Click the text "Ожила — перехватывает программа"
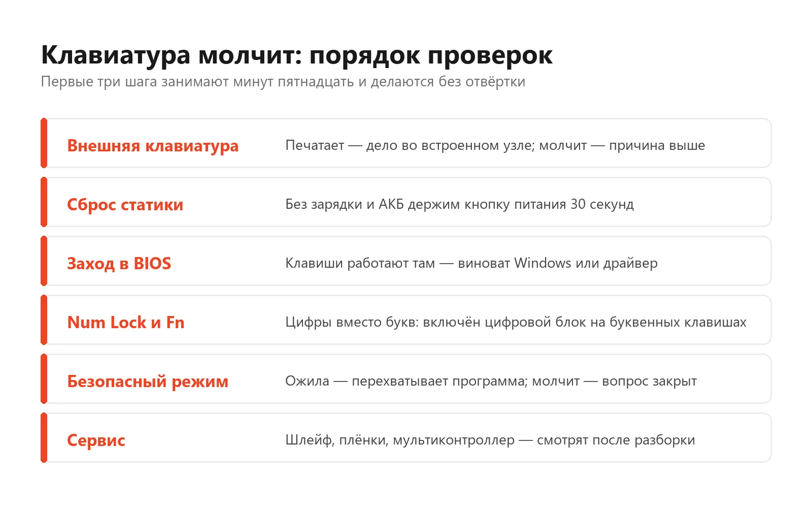This screenshot has width=812, height=508. [x=406, y=381]
